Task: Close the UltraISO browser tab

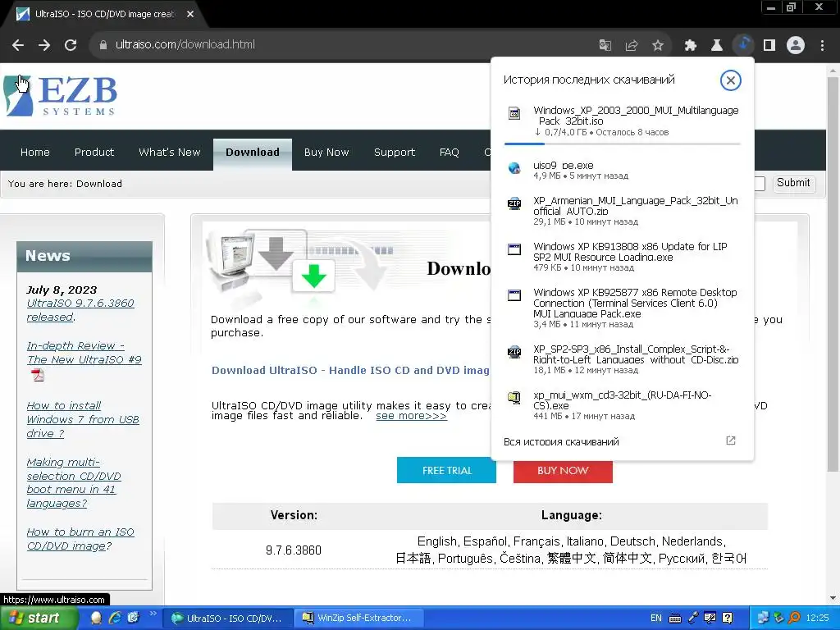Action: click(x=190, y=14)
